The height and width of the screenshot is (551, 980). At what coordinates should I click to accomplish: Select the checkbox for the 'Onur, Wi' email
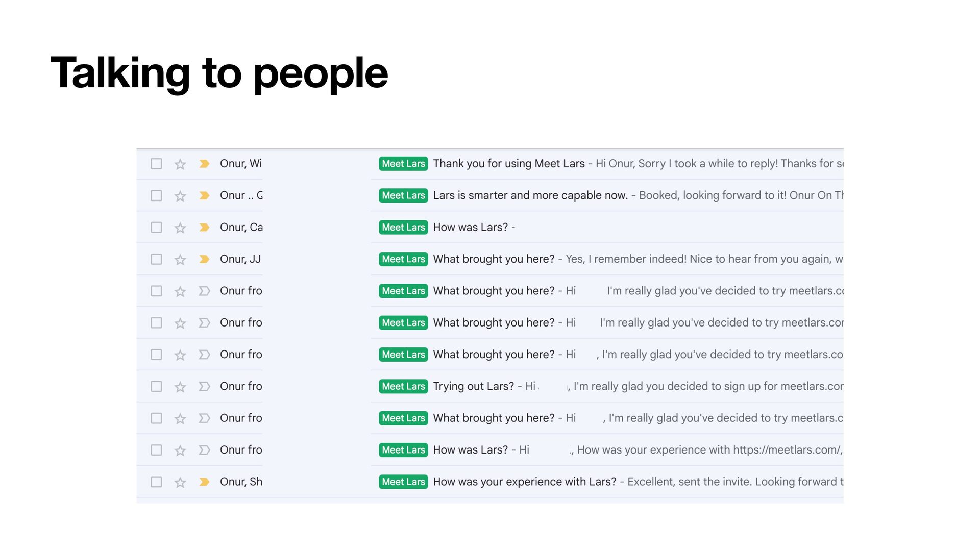[156, 164]
